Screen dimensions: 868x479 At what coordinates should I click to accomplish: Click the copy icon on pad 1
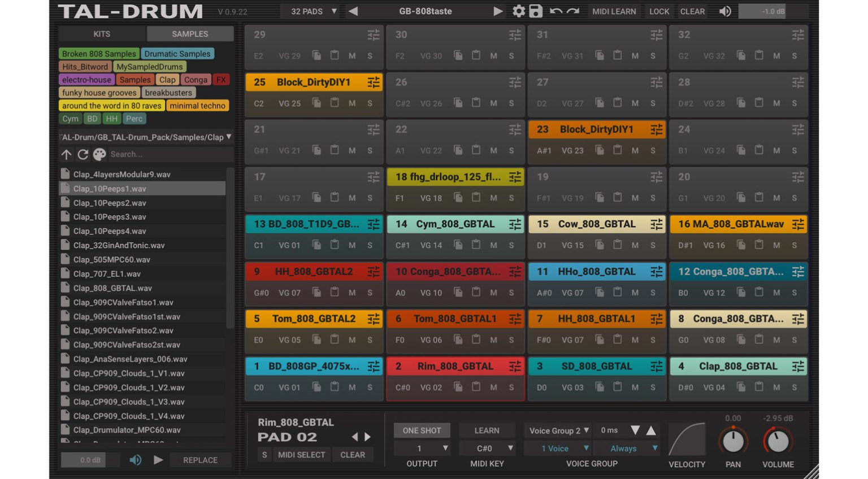pos(316,387)
